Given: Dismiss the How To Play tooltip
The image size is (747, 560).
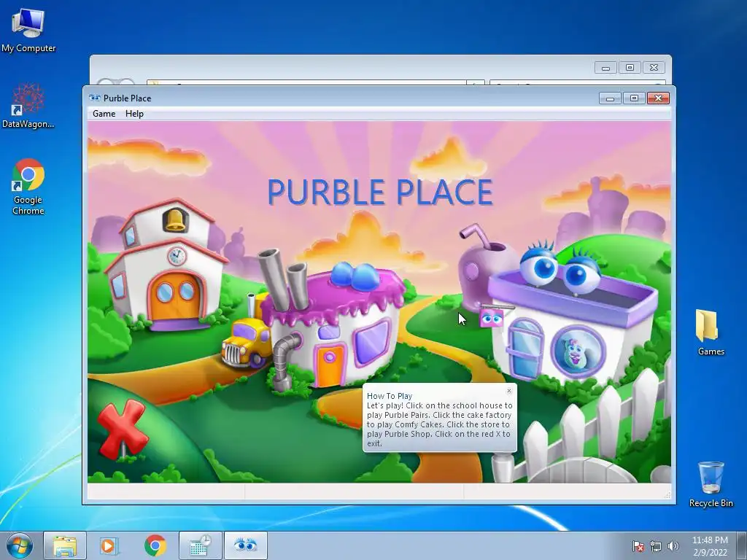Looking at the screenshot, I should coord(508,391).
